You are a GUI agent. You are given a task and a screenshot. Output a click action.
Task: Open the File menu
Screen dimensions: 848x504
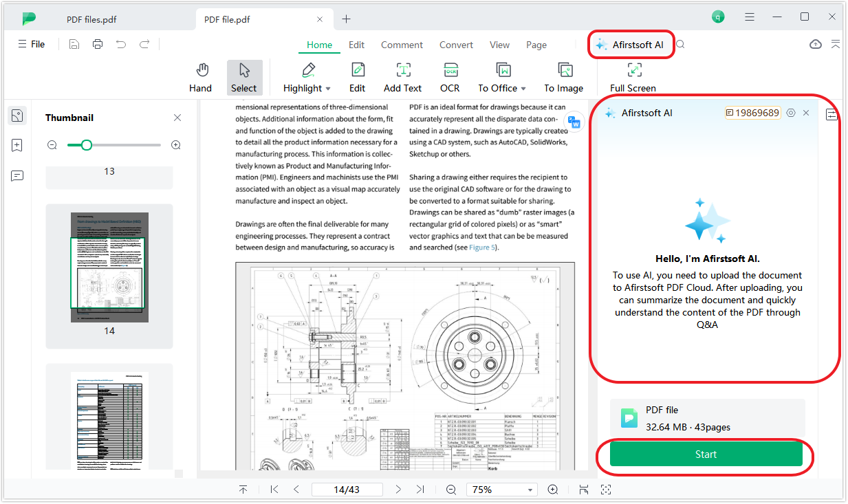click(x=32, y=44)
